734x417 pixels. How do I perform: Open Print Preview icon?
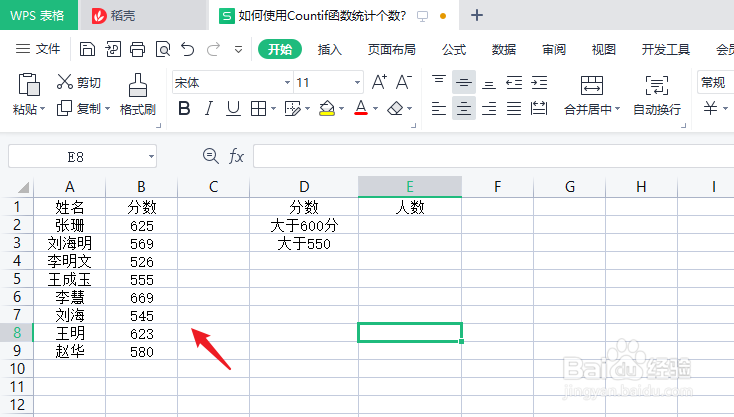pos(163,49)
